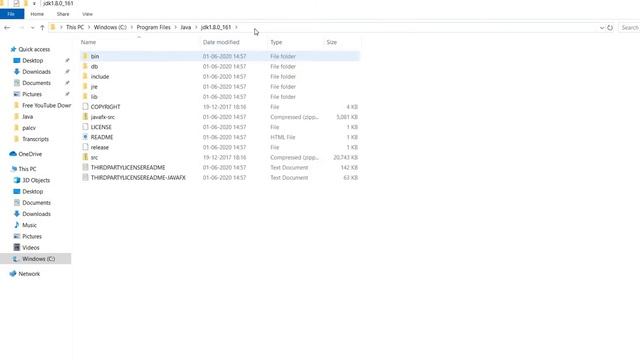Click the Text Document type of THIRDPARTYLICENSEREADME
Screen dimensions: 640x360
pyautogui.click(x=289, y=167)
